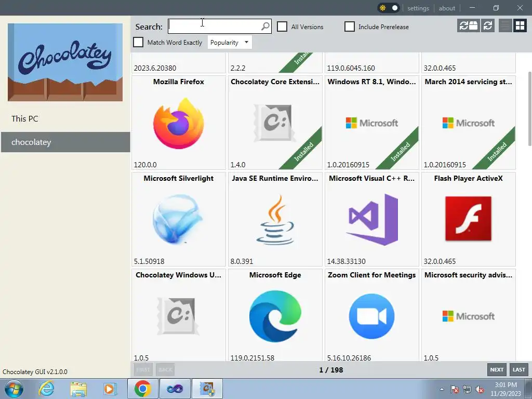
Task: Open the Windows Start menu
Action: coord(14,389)
